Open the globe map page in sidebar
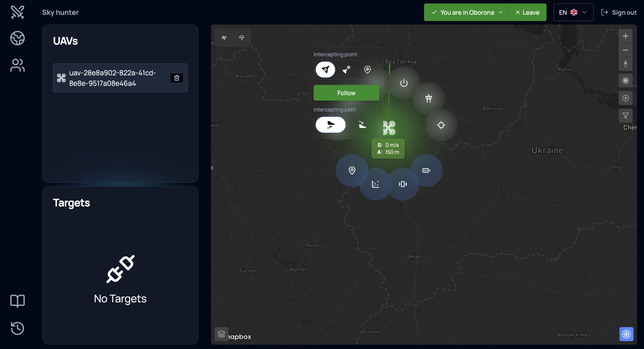 click(18, 38)
